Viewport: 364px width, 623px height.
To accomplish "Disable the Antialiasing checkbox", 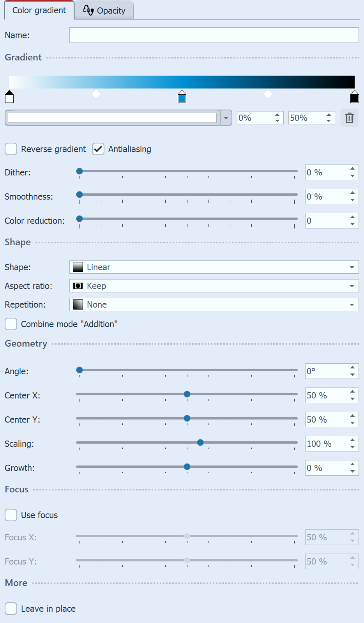I will pos(98,149).
